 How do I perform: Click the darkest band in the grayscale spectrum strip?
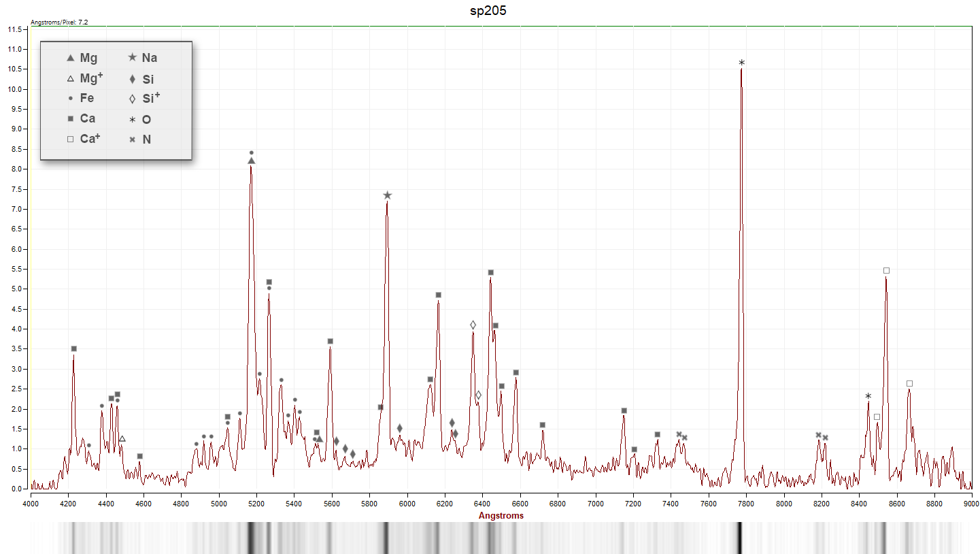[740, 538]
